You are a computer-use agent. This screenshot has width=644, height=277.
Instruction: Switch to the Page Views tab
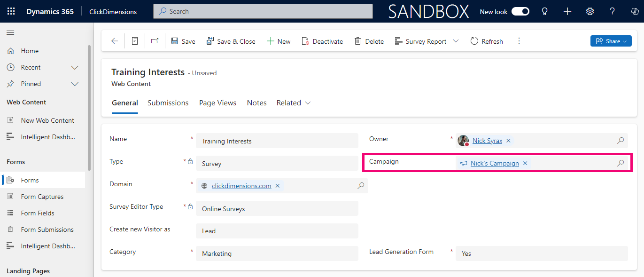click(x=217, y=103)
